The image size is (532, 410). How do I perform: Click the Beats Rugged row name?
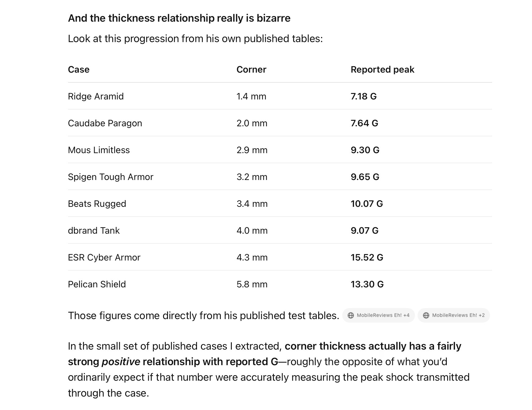(97, 204)
